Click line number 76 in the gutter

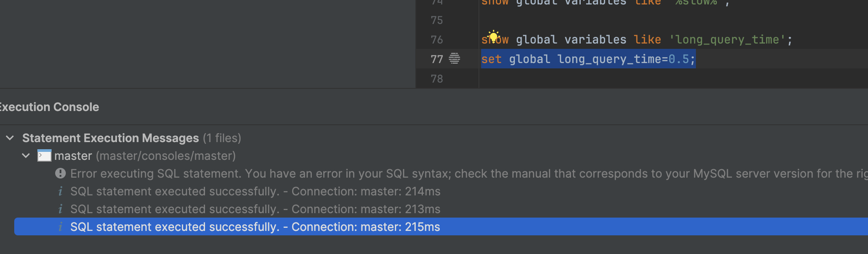[x=437, y=40]
